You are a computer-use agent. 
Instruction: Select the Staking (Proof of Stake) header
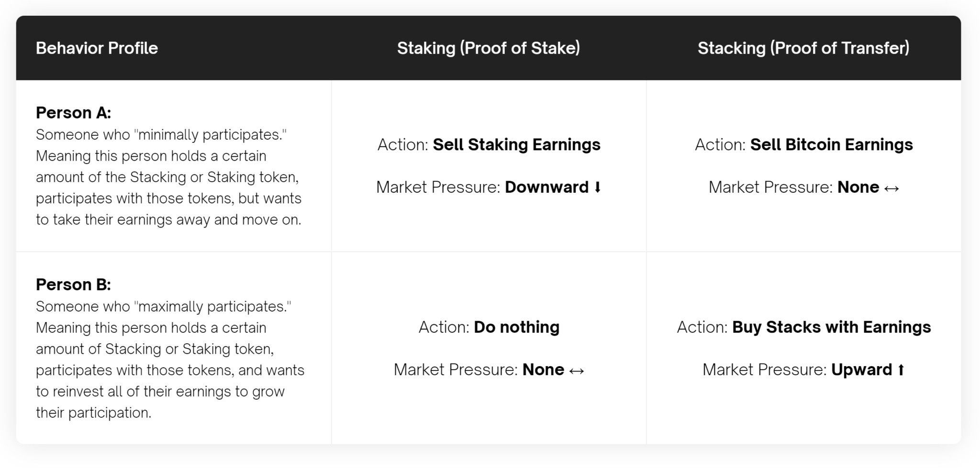(489, 48)
